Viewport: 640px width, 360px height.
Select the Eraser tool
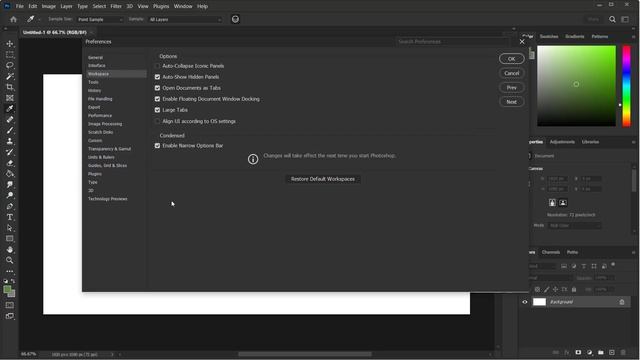click(x=10, y=163)
